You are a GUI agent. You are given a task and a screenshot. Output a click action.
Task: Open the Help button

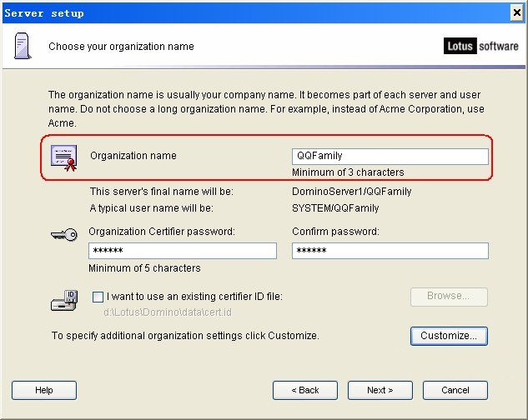[44, 390]
